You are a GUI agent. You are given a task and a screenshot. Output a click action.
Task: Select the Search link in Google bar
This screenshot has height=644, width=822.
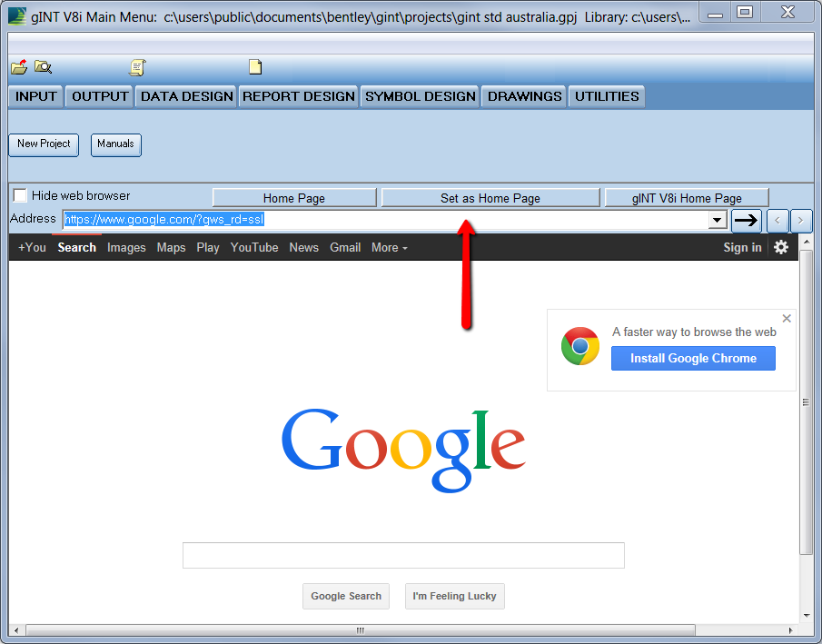pos(76,248)
